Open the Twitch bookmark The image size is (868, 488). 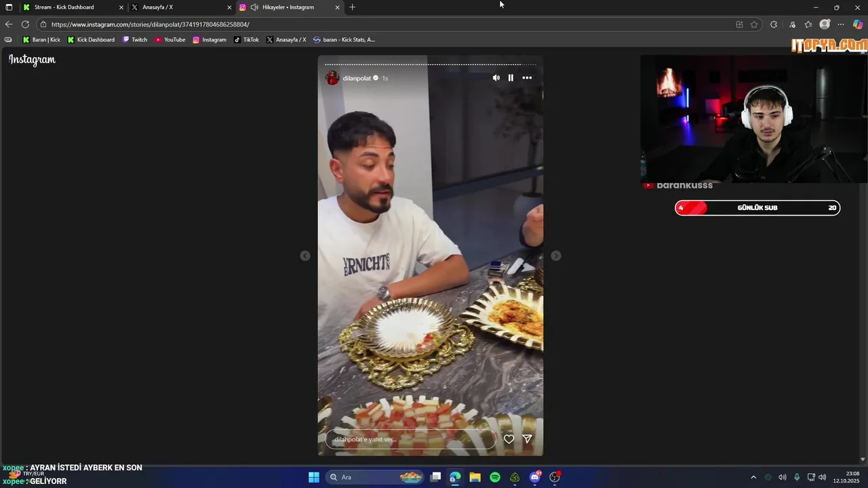(135, 40)
